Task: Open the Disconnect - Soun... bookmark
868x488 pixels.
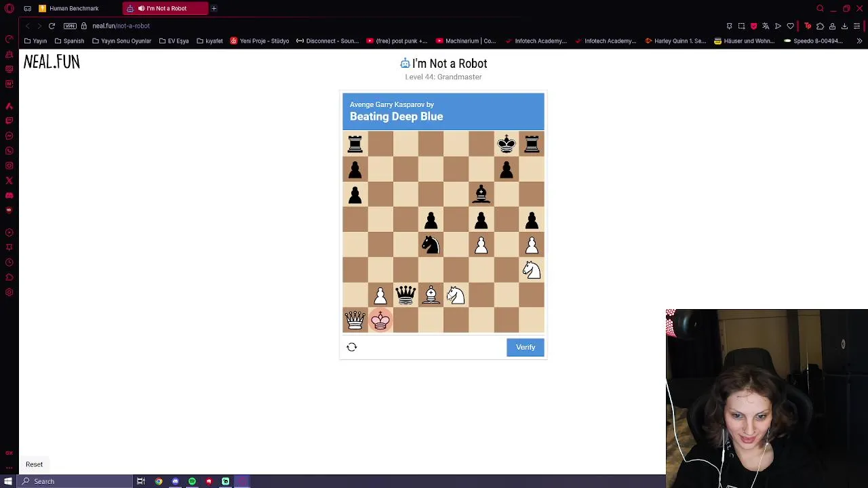Action: click(328, 41)
